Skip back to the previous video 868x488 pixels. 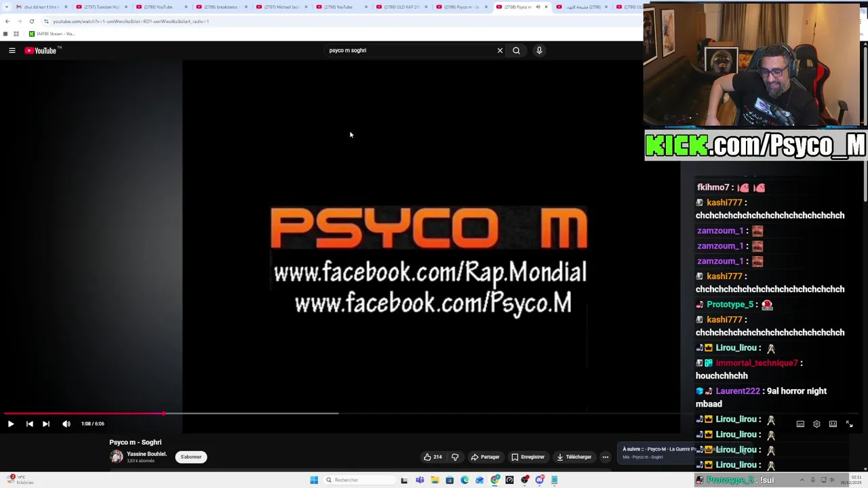click(29, 424)
